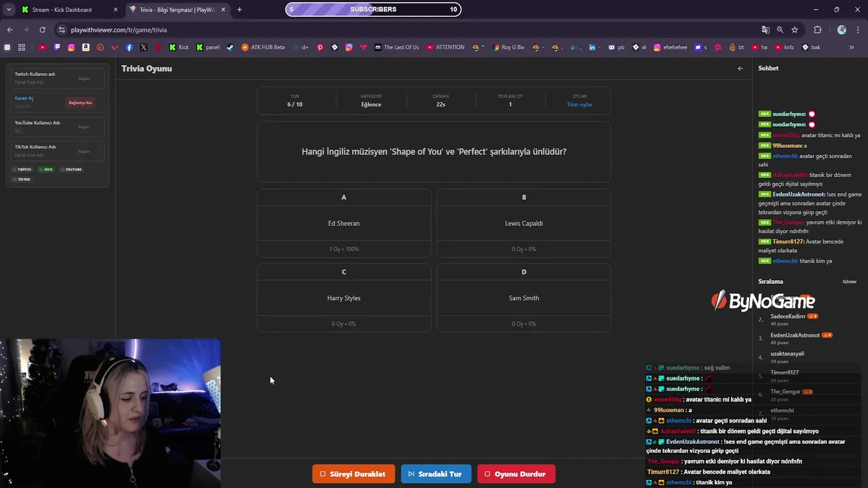Click Süreyi Duraklat button

353,474
